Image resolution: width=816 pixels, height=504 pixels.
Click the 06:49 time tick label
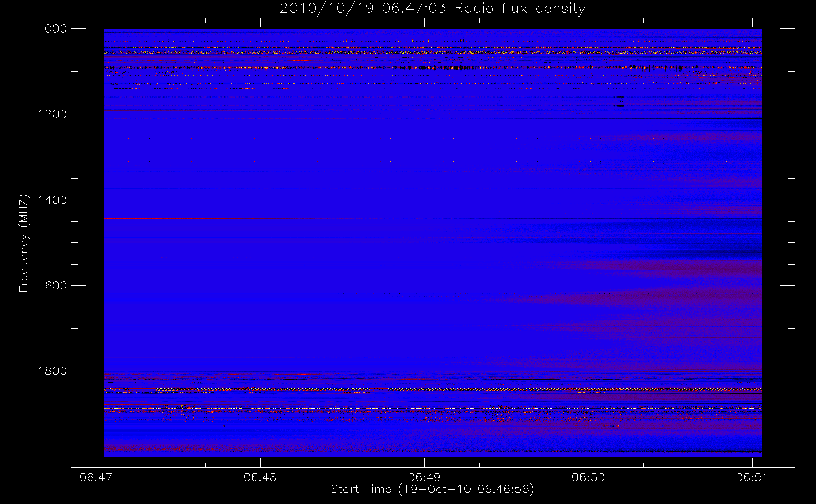424,477
